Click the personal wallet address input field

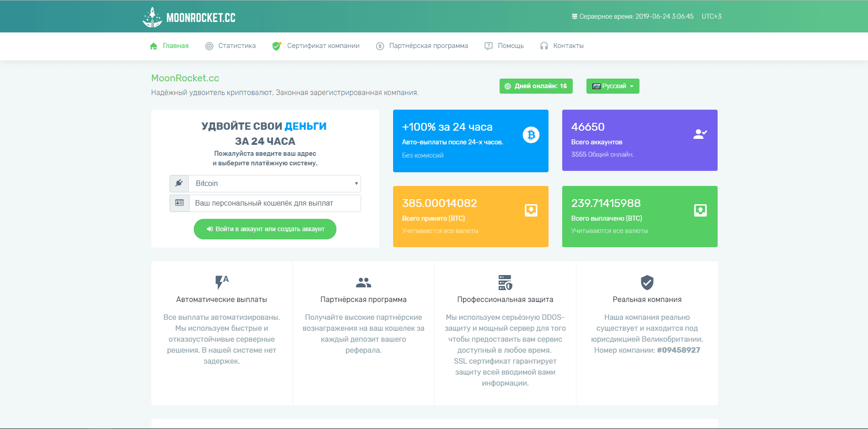(274, 203)
